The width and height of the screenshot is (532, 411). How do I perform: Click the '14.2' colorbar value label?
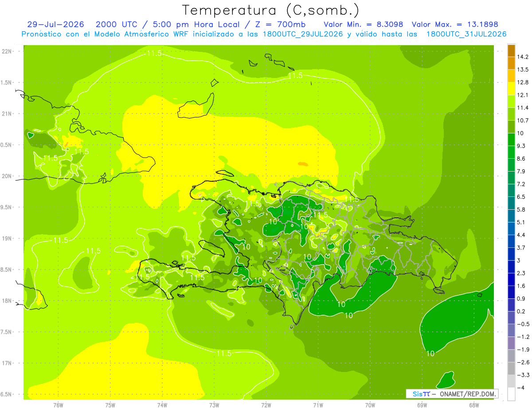coord(522,57)
